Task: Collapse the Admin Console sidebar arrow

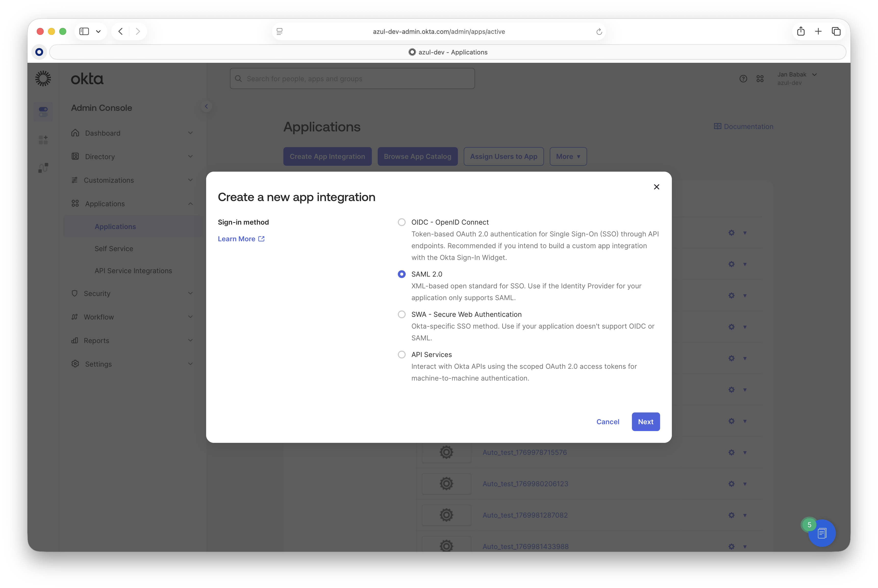Action: tap(206, 106)
